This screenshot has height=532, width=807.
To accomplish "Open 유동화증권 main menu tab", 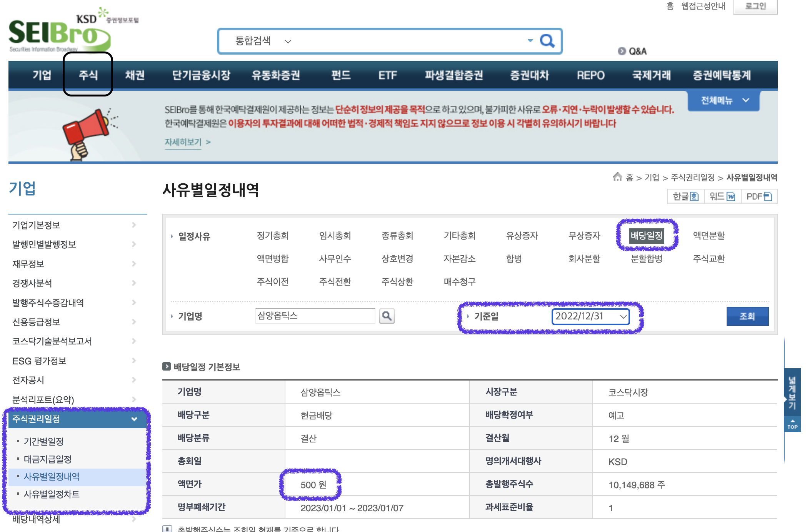I will (x=275, y=75).
